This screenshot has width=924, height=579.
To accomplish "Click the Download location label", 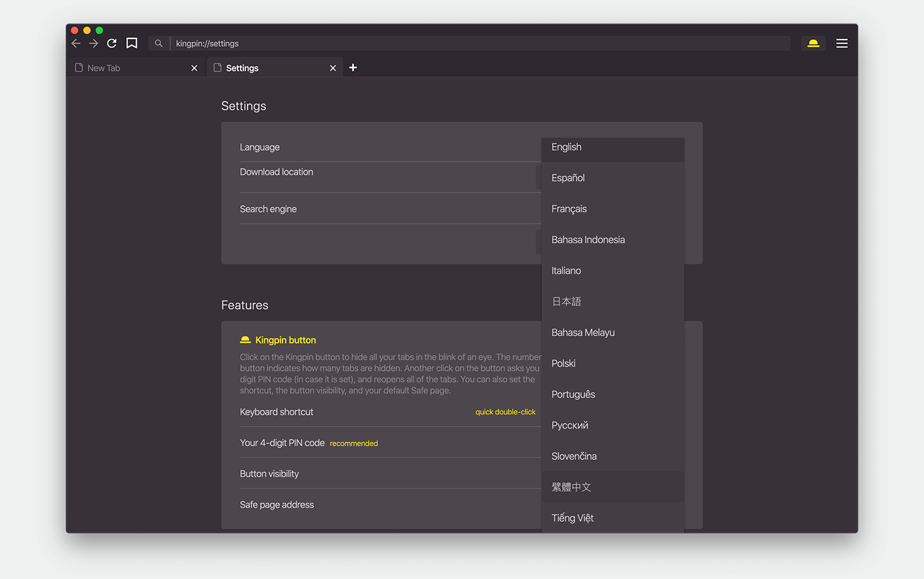I will 277,172.
